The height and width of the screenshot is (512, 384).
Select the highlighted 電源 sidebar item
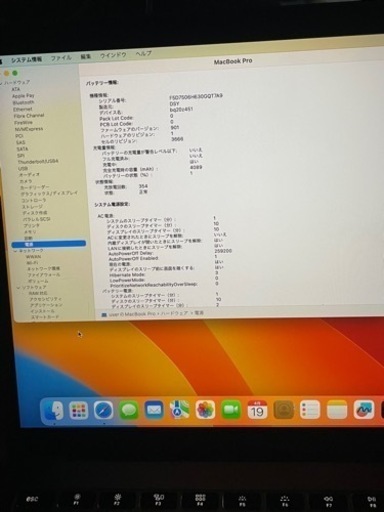pyautogui.click(x=49, y=244)
